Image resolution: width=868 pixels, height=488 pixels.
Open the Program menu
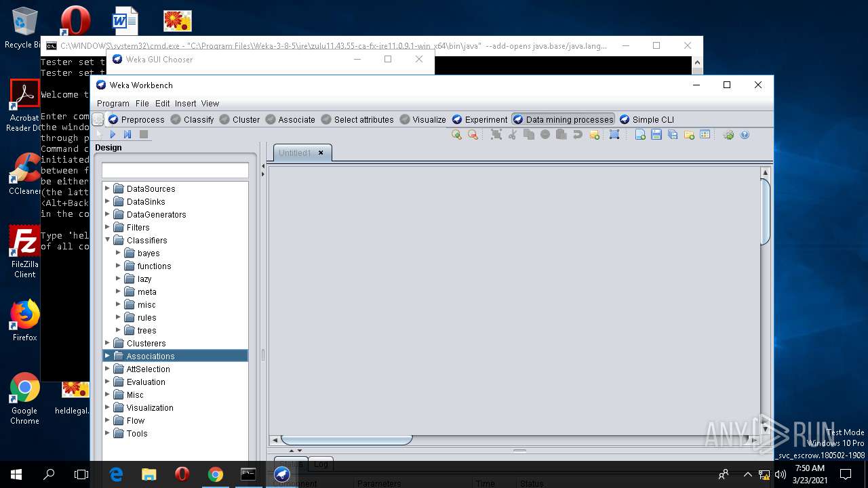coord(113,104)
